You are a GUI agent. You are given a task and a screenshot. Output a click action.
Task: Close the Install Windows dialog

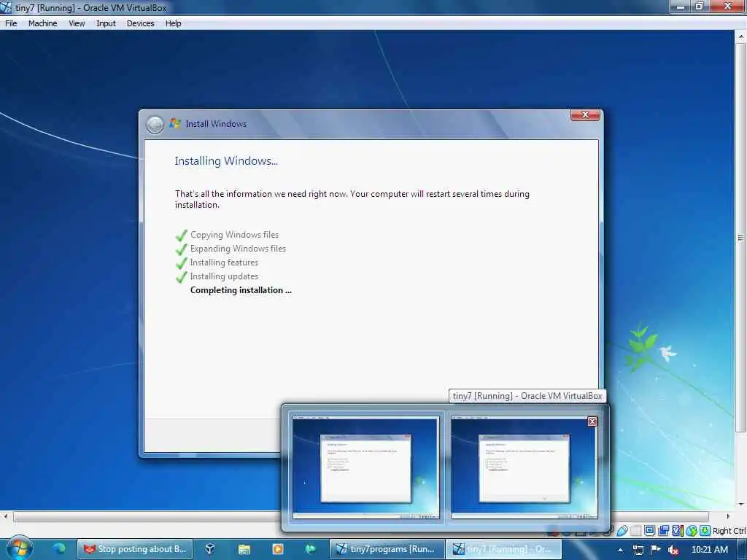(585, 114)
